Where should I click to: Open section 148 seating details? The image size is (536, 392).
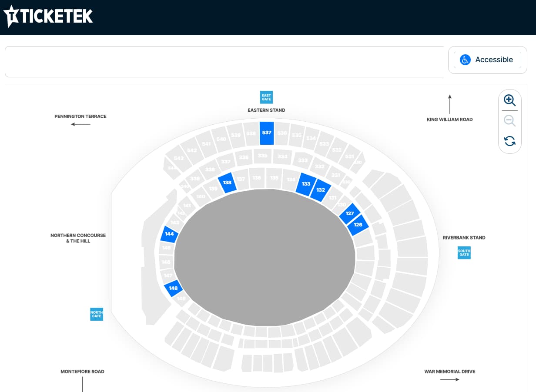(x=173, y=288)
